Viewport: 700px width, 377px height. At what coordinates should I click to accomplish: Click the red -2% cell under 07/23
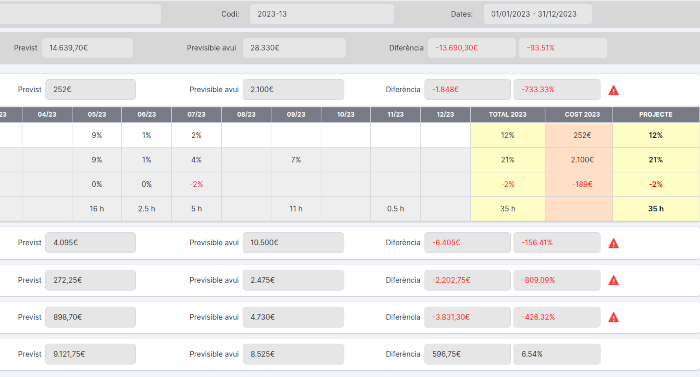196,184
